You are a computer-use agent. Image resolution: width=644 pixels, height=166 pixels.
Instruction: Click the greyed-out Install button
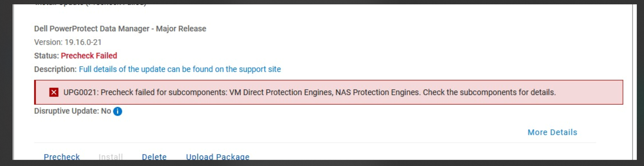111,157
